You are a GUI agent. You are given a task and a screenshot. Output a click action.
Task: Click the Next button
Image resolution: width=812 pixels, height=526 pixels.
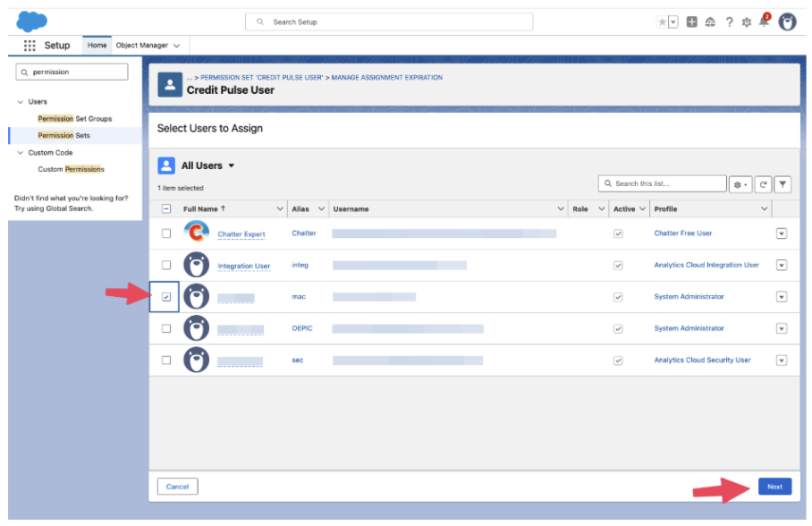click(774, 487)
